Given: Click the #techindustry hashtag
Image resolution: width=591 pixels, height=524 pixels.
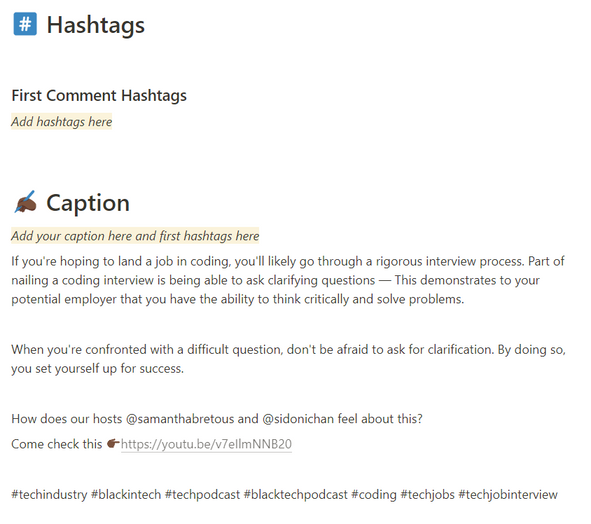Looking at the screenshot, I should point(49,494).
